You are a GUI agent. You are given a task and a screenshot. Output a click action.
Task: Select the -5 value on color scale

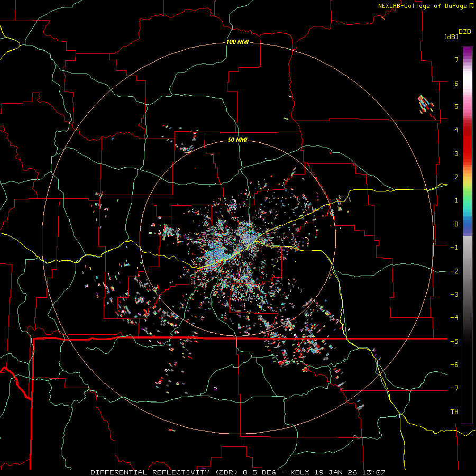454,342
